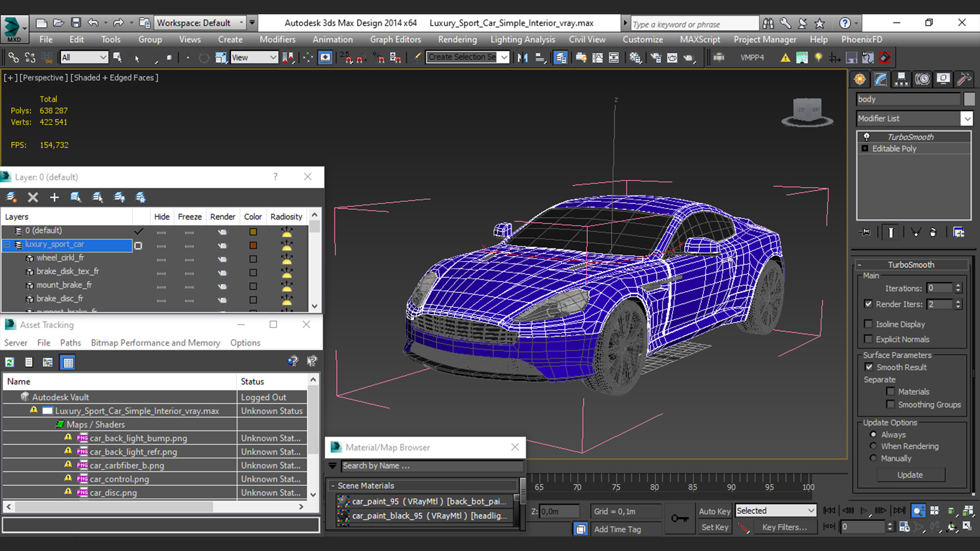Collapse the TurboSmooth rollout
This screenshot has height=551, width=980.
tap(860, 265)
